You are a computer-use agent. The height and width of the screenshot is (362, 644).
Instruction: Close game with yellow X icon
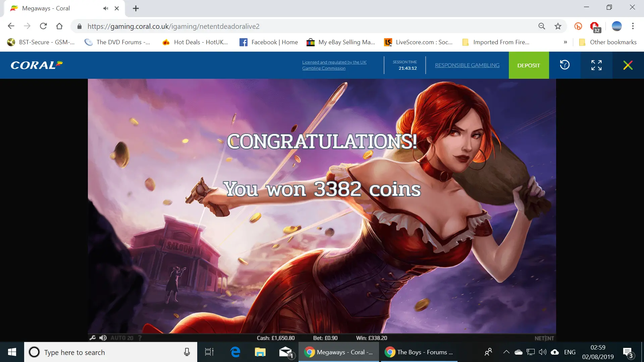click(628, 65)
